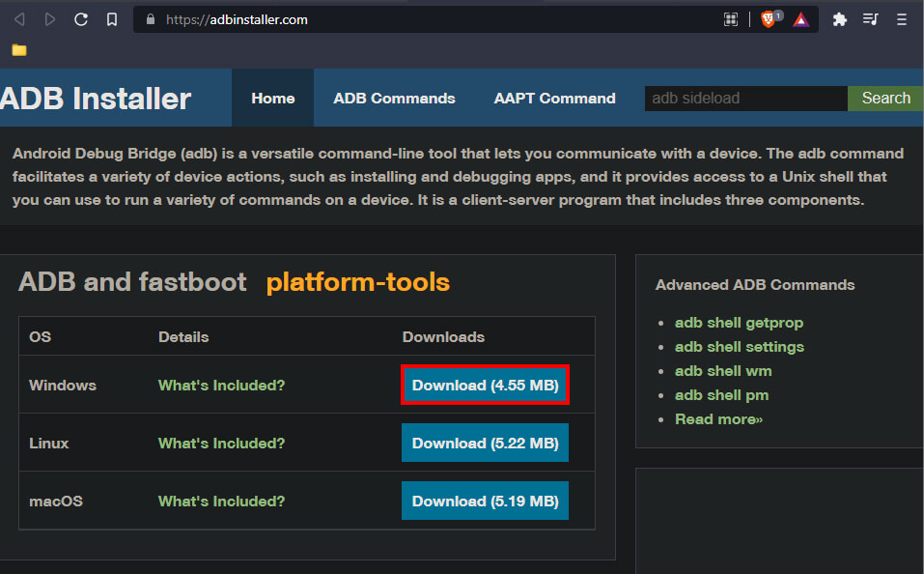Viewport: 924px width, 574px height.
Task: Download the Linux package (5.22 MB)
Action: [x=485, y=443]
